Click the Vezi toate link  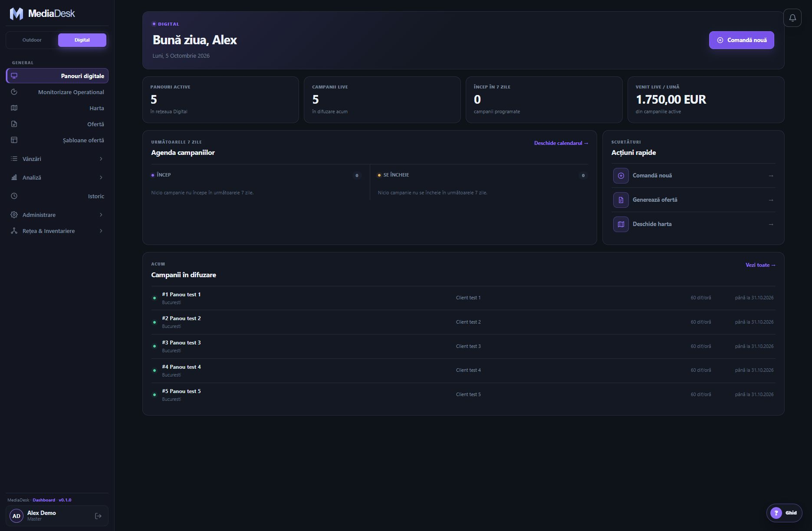760,265
